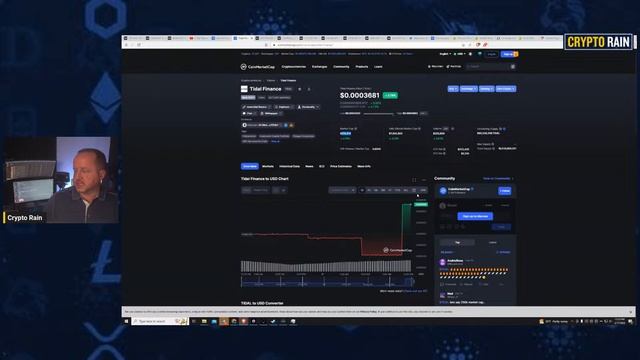Expand the Earn Crypto dropdown button
640x360 pixels.
[x=506, y=89]
